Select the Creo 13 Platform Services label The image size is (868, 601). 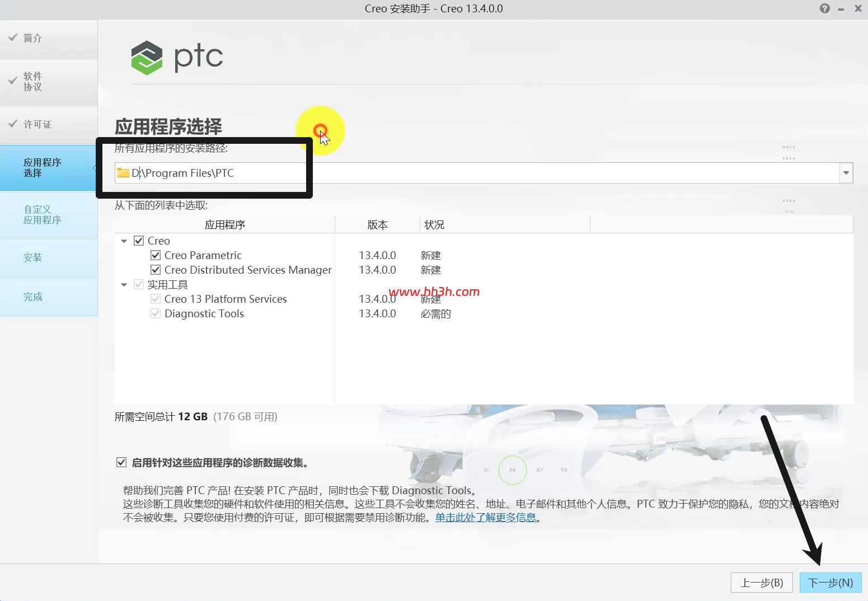[226, 299]
